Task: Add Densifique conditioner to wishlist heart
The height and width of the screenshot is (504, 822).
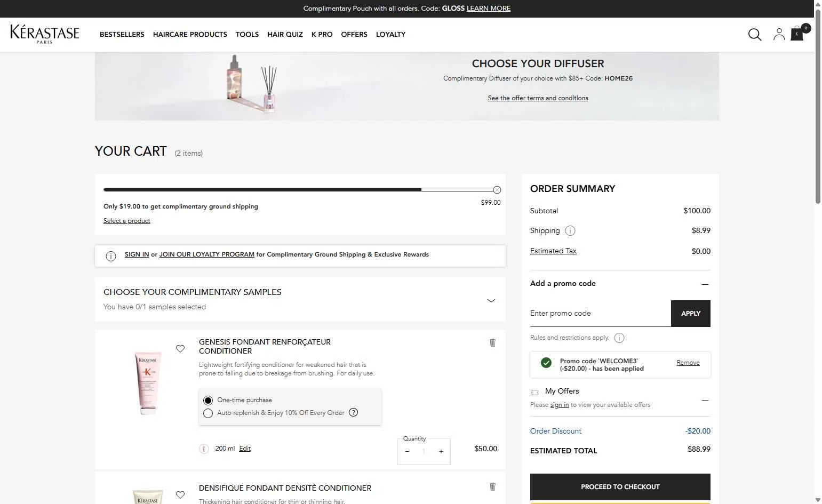Action: click(x=180, y=495)
